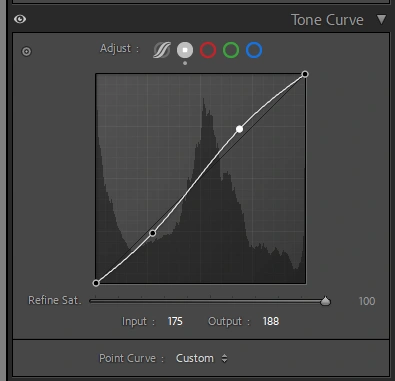Click the Tone Curve panel title
Image resolution: width=395 pixels, height=381 pixels.
pyautogui.click(x=327, y=20)
